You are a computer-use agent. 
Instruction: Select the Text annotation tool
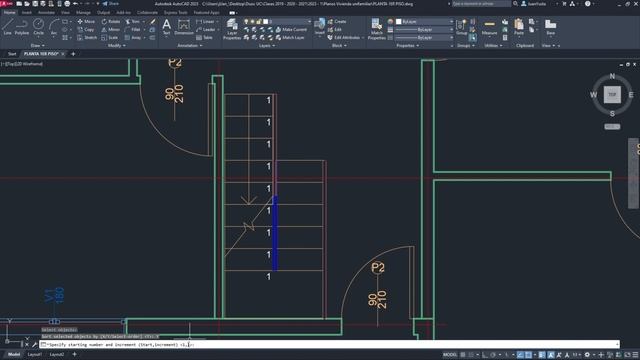pyautogui.click(x=167, y=28)
